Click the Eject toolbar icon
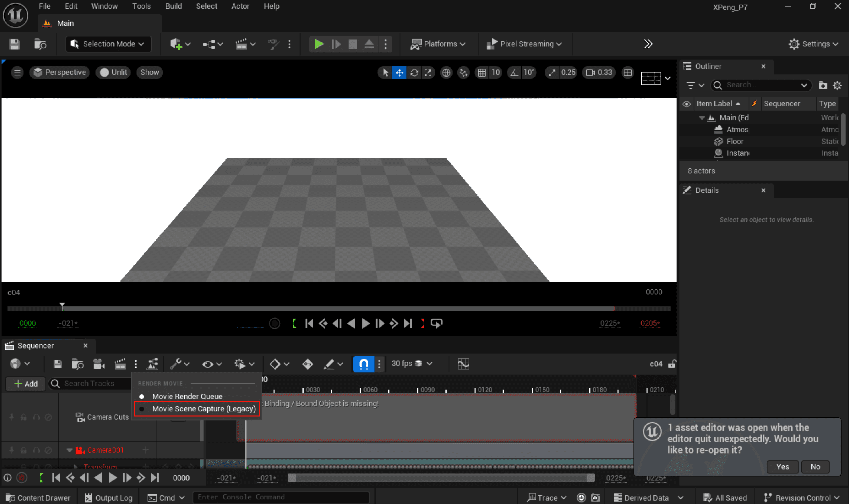The width and height of the screenshot is (849, 504). click(x=369, y=44)
